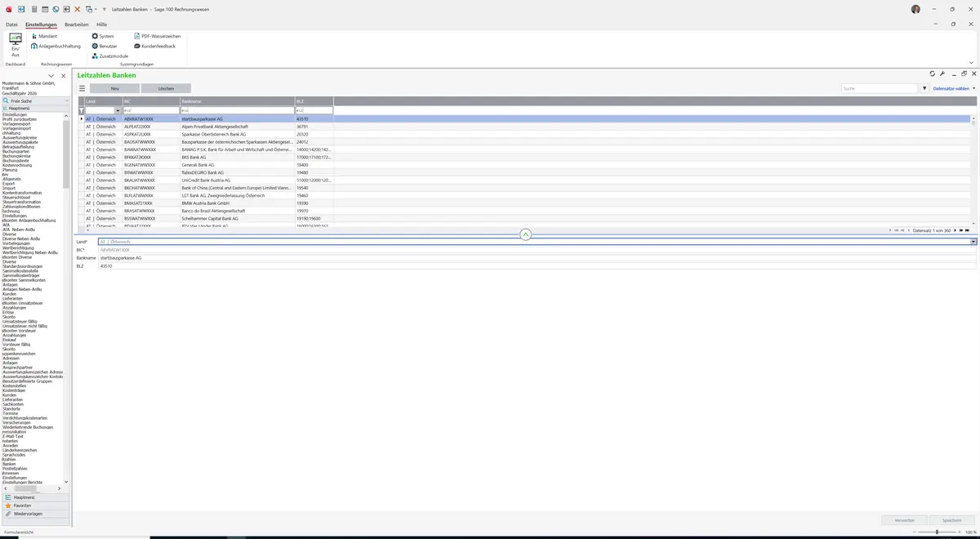Select row UniCredit Bank Austria AG
This screenshot has height=539, width=980.
coord(524,180)
